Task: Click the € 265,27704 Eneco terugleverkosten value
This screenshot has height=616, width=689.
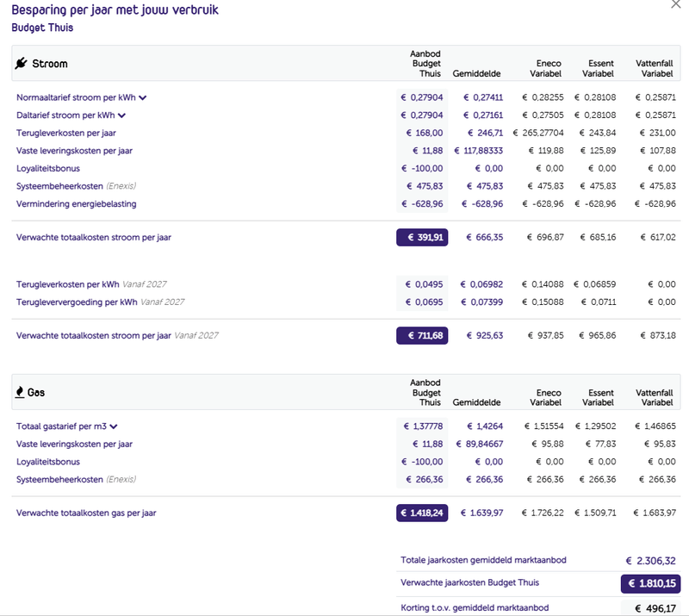Action: point(538,133)
